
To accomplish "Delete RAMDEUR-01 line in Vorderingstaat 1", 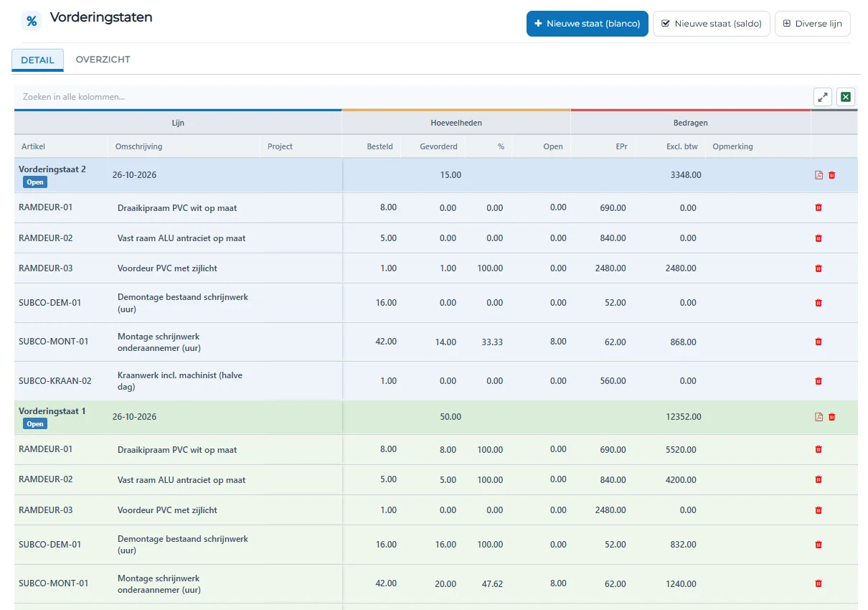I will click(819, 449).
